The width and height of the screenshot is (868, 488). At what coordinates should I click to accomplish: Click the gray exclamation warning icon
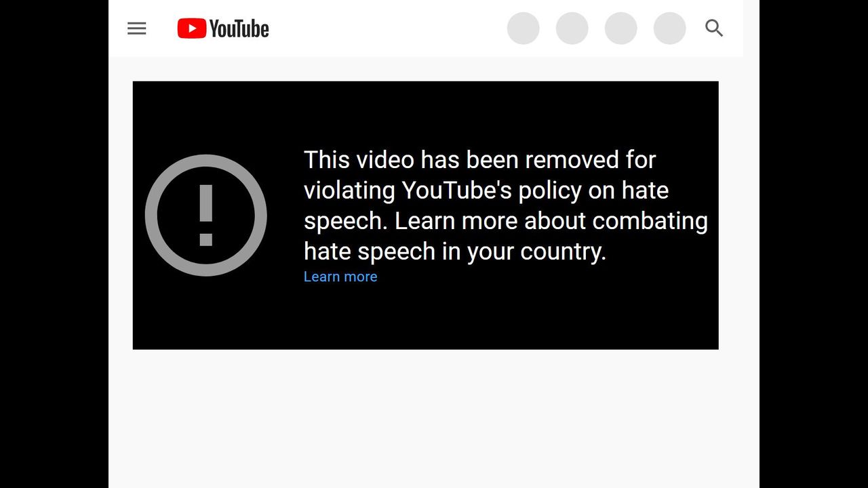coord(206,216)
